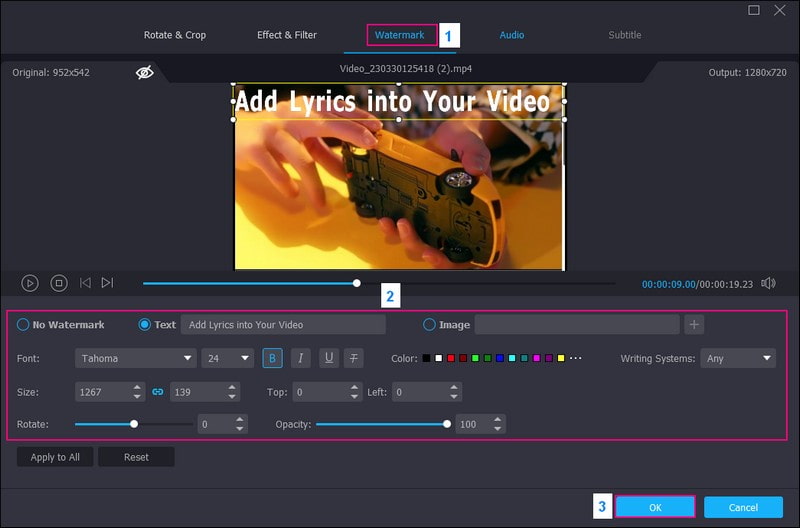Pick the red color swatch
The width and height of the screenshot is (800, 528).
tap(451, 358)
